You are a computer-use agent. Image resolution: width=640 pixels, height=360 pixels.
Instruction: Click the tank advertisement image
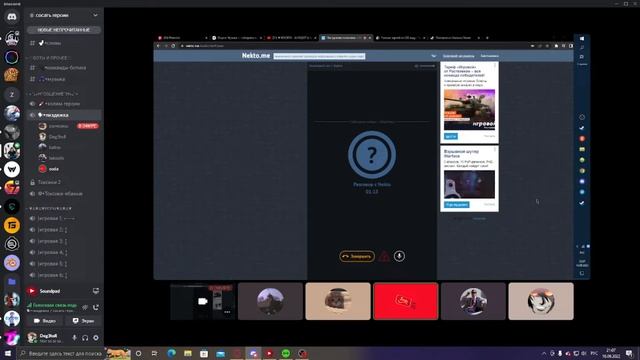coord(469,109)
